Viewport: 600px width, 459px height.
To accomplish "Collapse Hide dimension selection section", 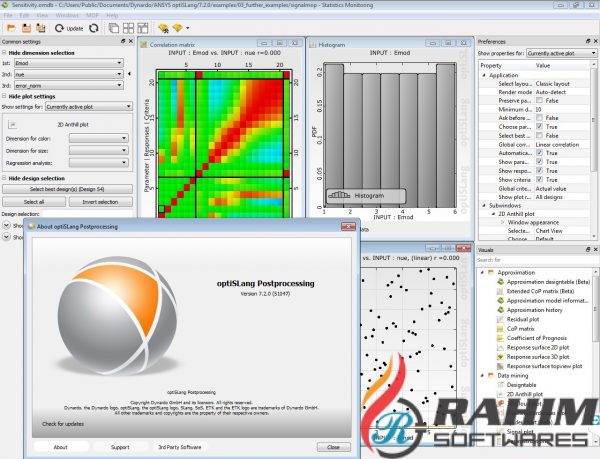I will (x=4, y=53).
